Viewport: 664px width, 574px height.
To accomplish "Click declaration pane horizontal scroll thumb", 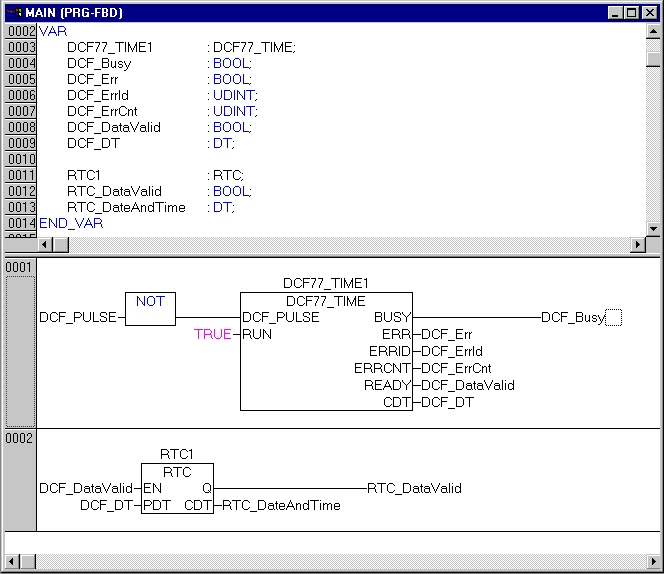I will click(x=61, y=244).
